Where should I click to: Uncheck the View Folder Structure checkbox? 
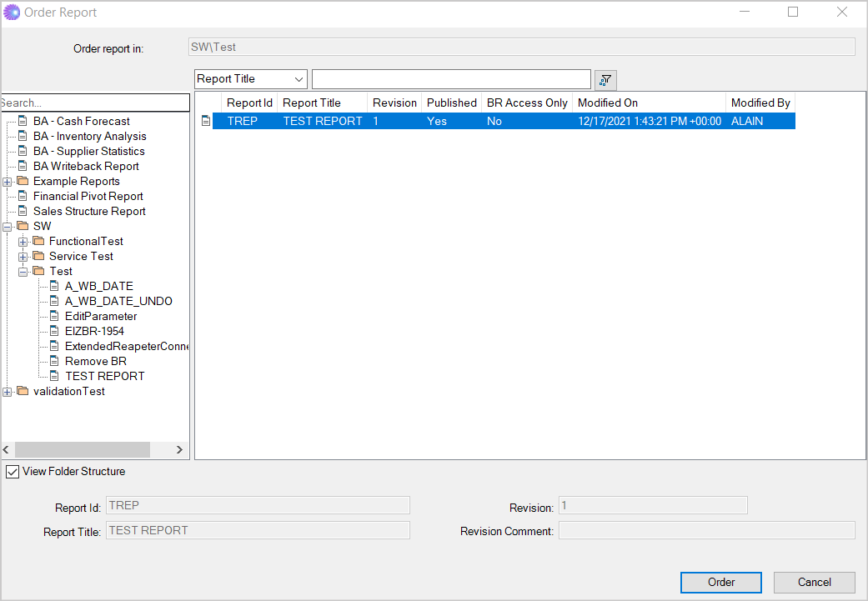(x=13, y=472)
